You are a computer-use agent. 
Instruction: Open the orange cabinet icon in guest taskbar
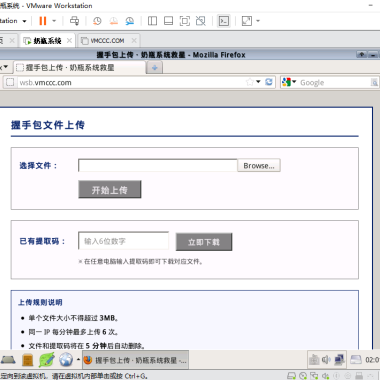coord(28,360)
